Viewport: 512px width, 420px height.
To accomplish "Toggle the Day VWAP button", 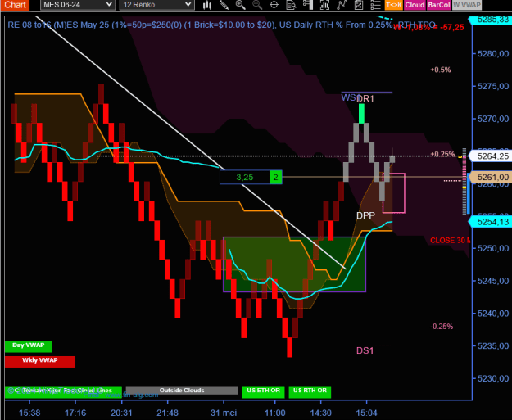I will (x=28, y=346).
